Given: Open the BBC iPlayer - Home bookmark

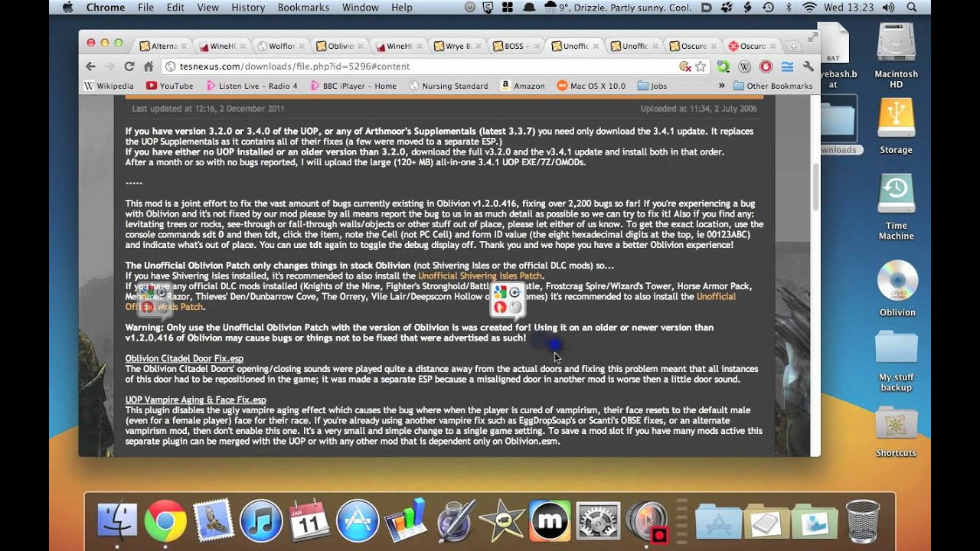Looking at the screenshot, I should (x=353, y=86).
